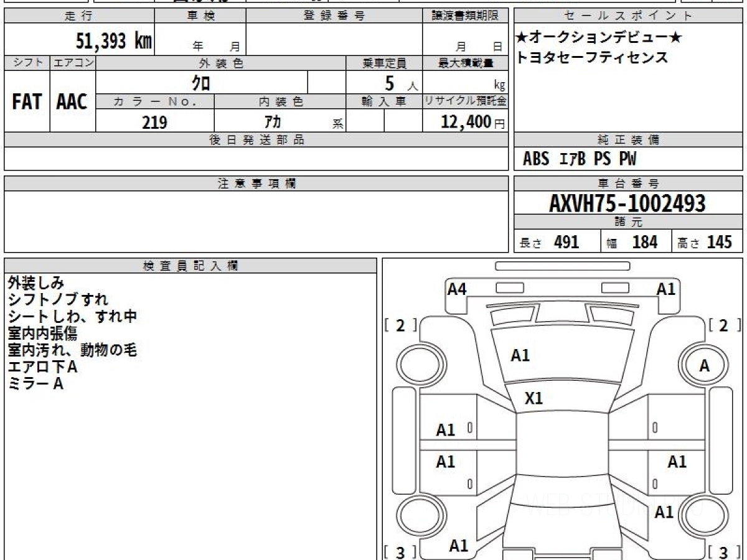The height and width of the screenshot is (560, 747).
Task: Click the 車台番号 header
Action: pyautogui.click(x=629, y=184)
